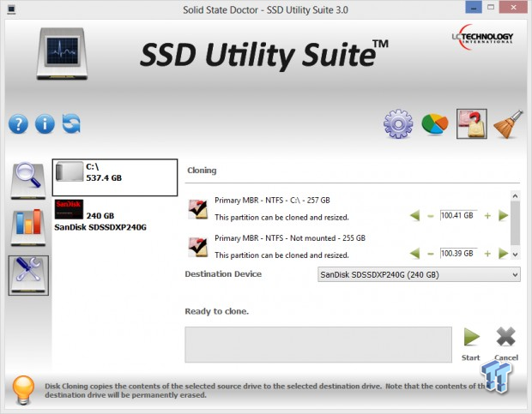
Task: Click the 100.39 GB size field
Action: click(x=459, y=254)
